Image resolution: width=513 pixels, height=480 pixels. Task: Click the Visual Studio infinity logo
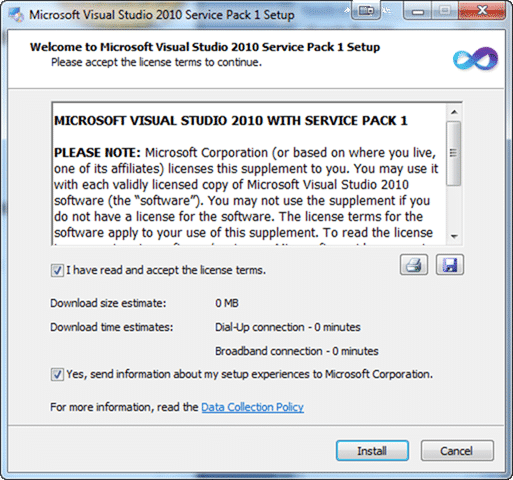(475, 58)
